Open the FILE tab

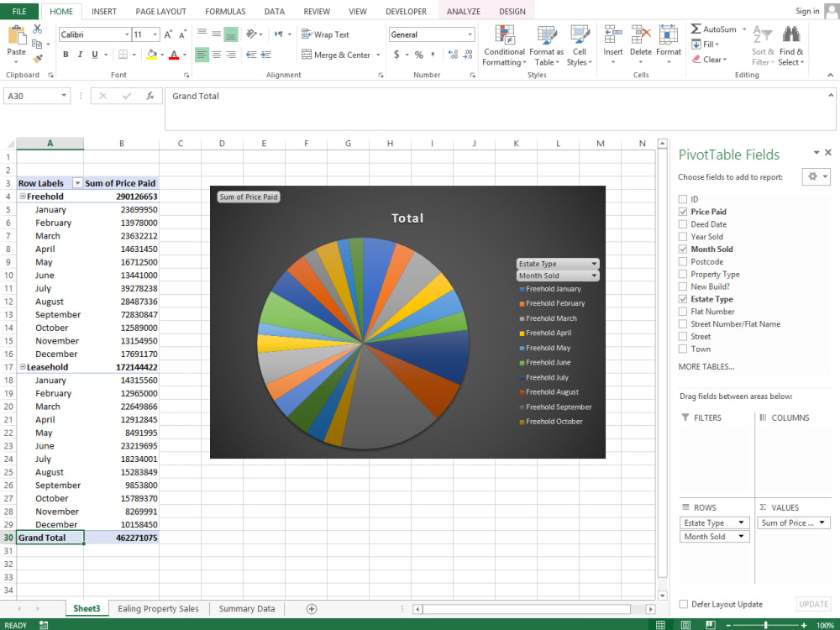point(19,11)
